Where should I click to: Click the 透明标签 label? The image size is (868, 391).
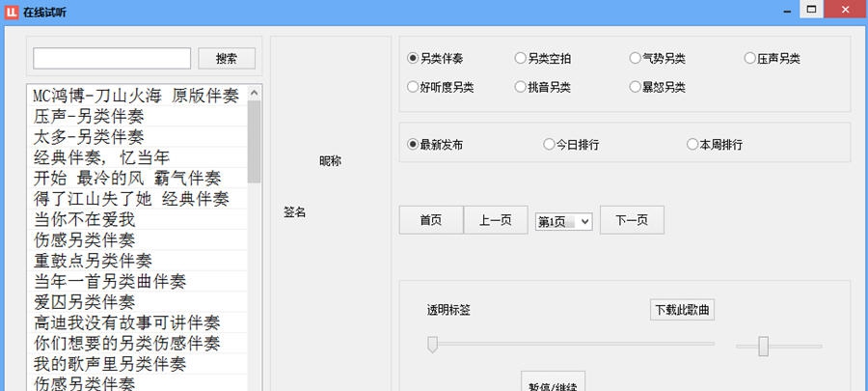coord(448,310)
